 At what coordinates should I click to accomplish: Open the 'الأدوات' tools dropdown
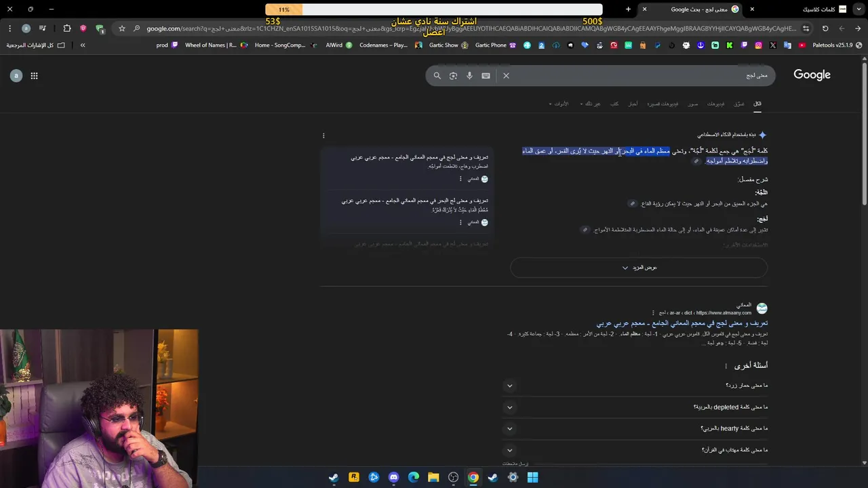pyautogui.click(x=559, y=104)
